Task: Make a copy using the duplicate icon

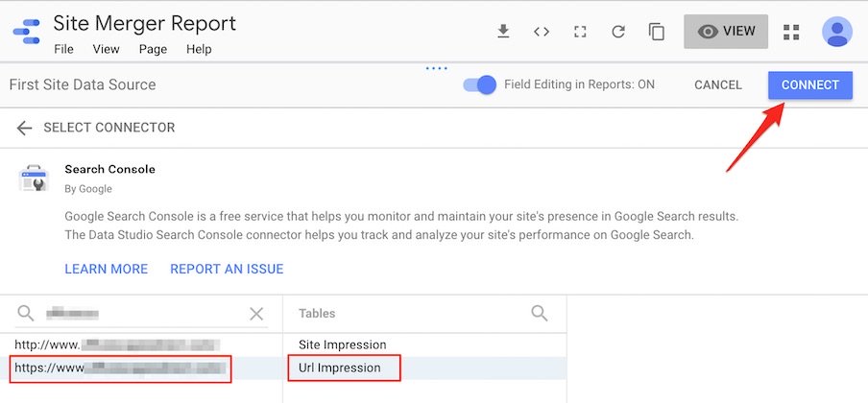Action: [x=656, y=32]
